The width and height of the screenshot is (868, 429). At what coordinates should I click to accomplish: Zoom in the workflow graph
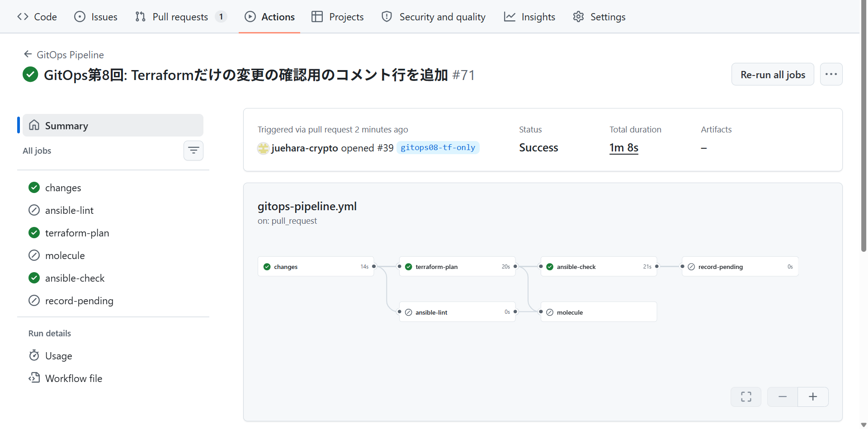(x=813, y=397)
